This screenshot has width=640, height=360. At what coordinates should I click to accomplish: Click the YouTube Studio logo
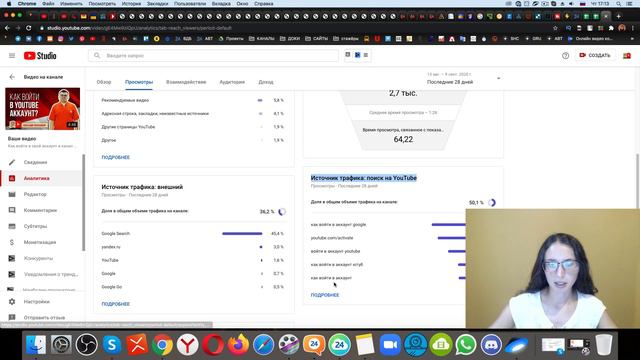tap(40, 56)
